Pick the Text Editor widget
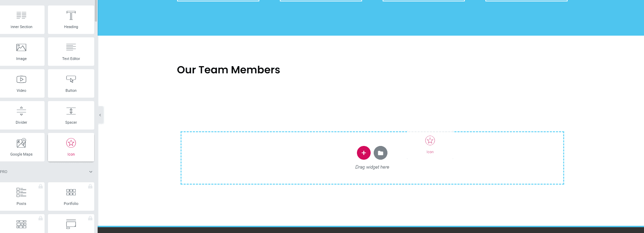The height and width of the screenshot is (233, 644). click(71, 51)
